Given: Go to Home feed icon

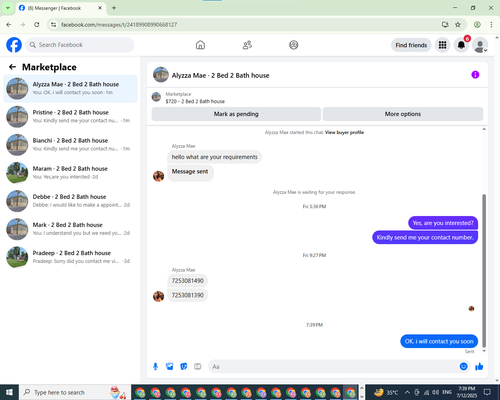Looking at the screenshot, I should (200, 45).
